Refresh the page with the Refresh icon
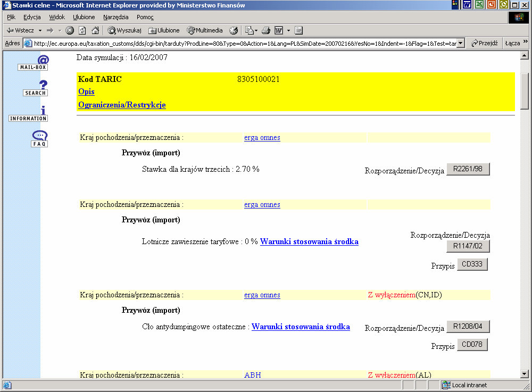The width and height of the screenshot is (532, 392). [x=82, y=30]
